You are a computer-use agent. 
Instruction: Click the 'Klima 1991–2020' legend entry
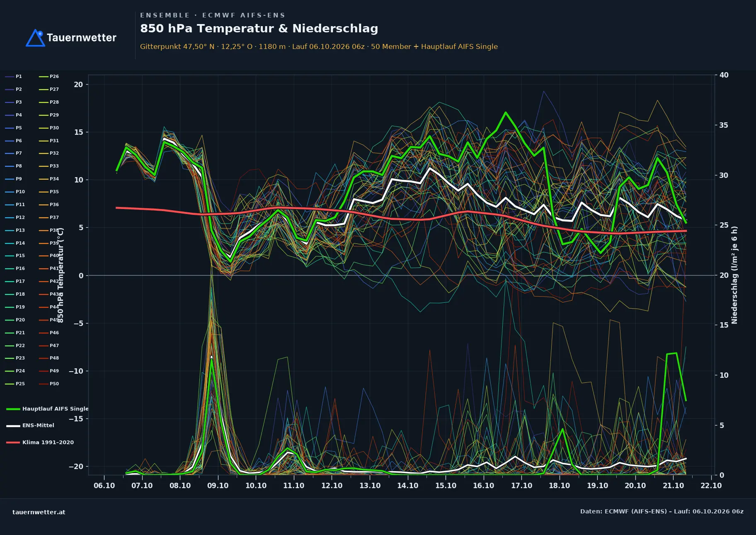(40, 443)
